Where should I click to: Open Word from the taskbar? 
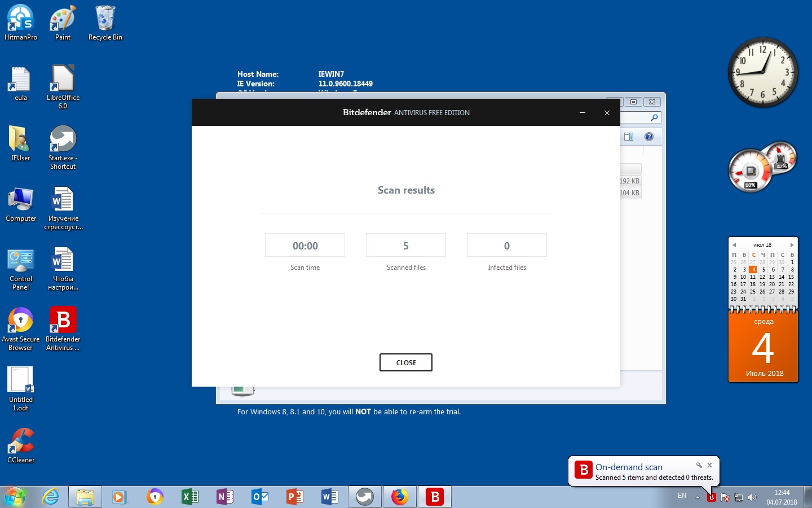tap(330, 497)
